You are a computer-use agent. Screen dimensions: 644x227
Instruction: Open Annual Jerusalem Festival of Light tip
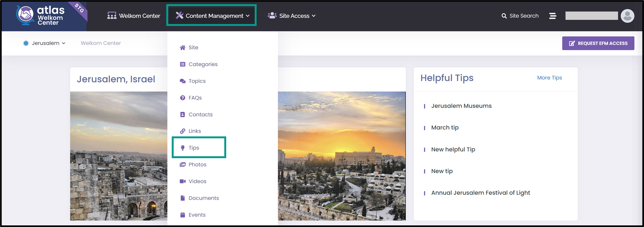tap(481, 193)
